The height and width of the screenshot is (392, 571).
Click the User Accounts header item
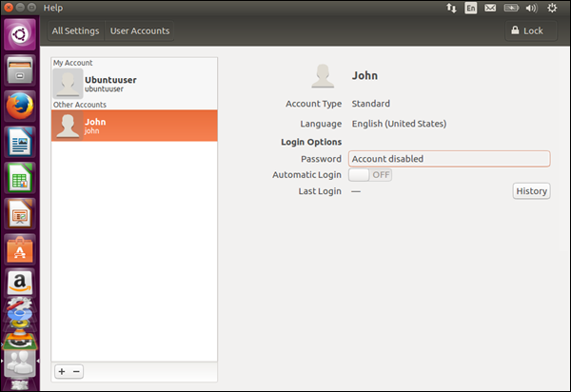click(x=140, y=30)
